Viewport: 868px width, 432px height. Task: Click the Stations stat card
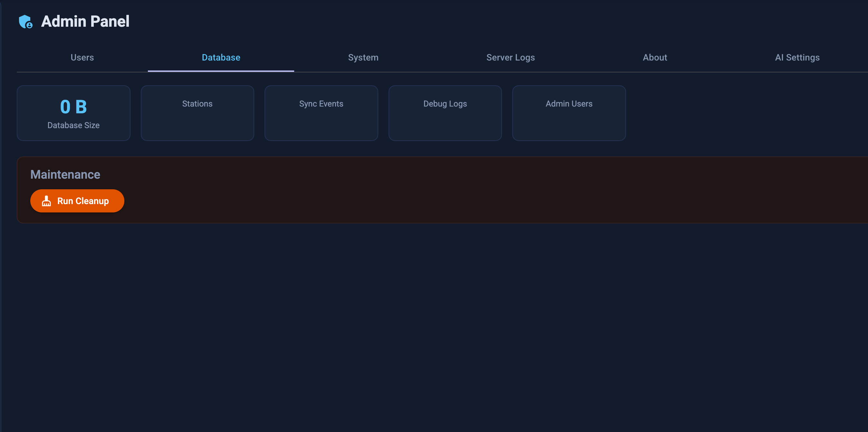tap(198, 113)
